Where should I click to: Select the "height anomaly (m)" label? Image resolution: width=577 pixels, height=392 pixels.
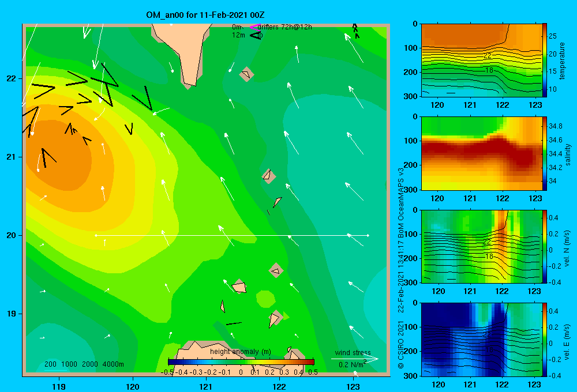point(241,352)
